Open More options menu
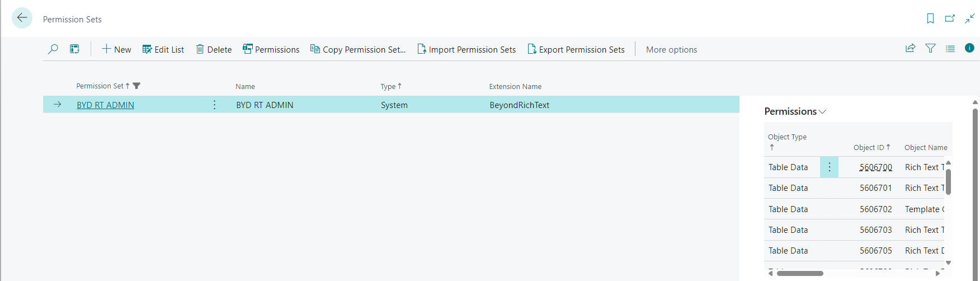 671,50
